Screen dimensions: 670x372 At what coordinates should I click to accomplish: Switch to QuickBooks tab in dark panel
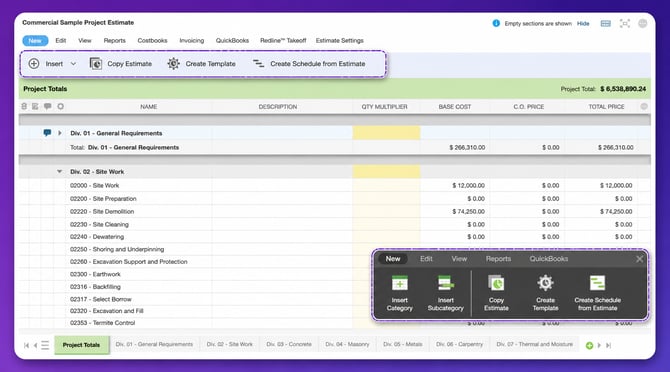click(x=549, y=259)
